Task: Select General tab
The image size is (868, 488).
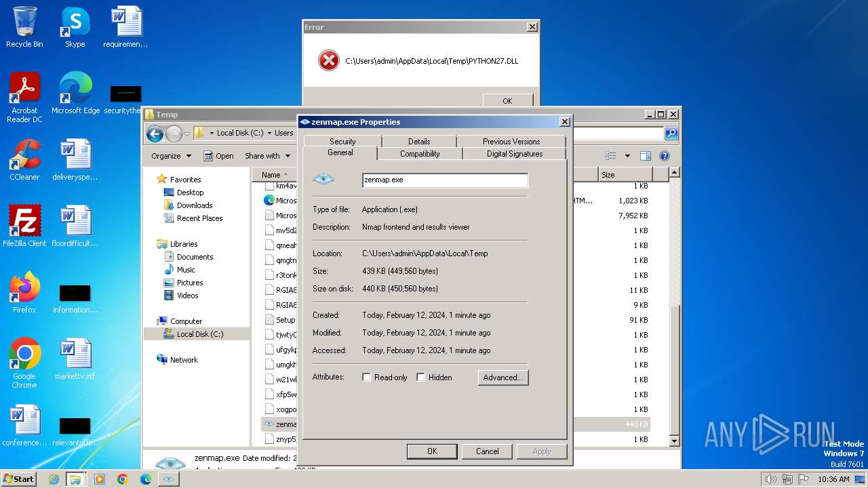Action: [340, 153]
